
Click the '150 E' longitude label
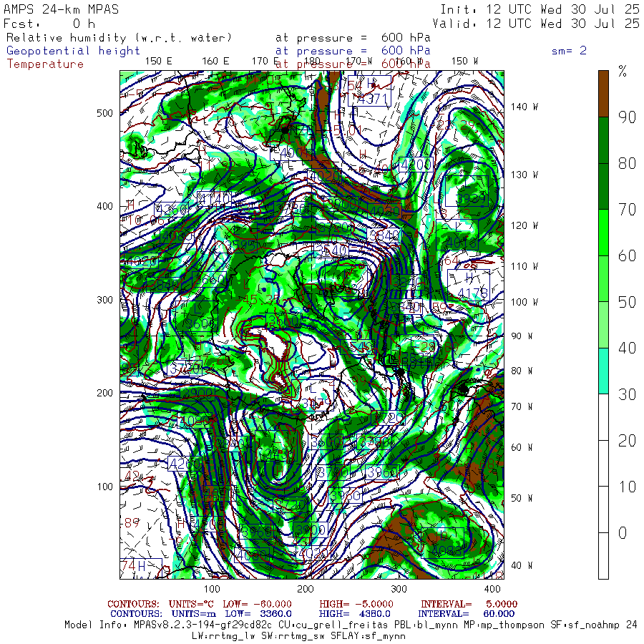159,62
